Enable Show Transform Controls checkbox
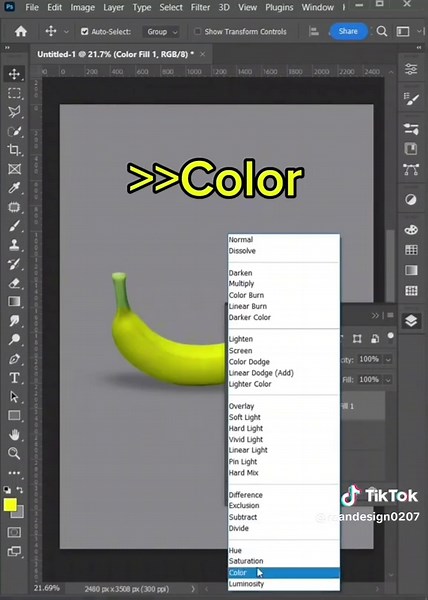Screen dimensions: 428x600 pyautogui.click(x=197, y=31)
